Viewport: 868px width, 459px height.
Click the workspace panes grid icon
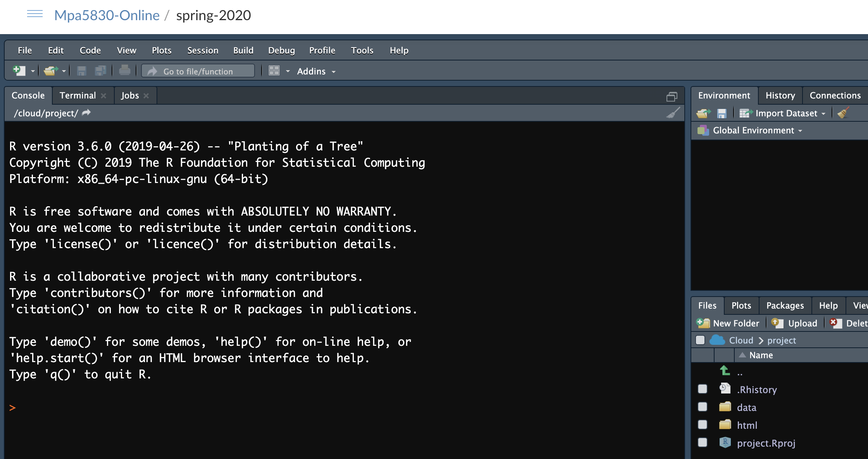[x=274, y=71]
